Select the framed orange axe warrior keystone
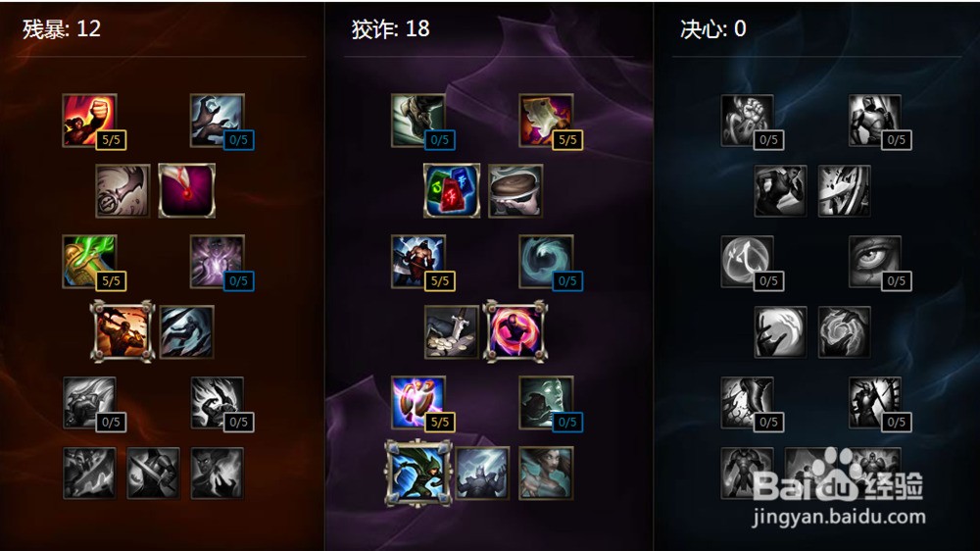 coord(122,331)
